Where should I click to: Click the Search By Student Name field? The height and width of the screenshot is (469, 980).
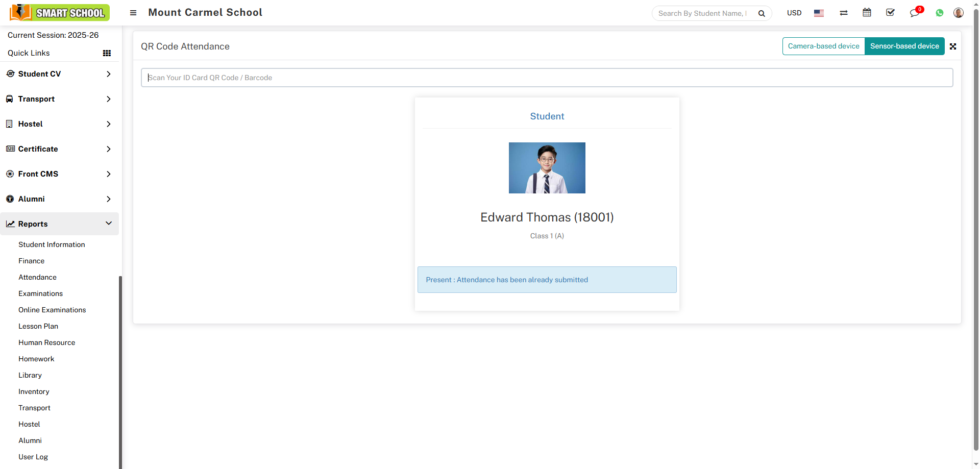pos(703,13)
